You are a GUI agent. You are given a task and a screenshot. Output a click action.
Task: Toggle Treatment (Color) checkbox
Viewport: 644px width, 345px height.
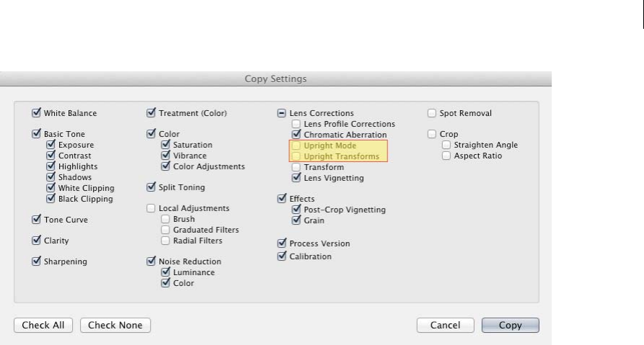pos(151,113)
